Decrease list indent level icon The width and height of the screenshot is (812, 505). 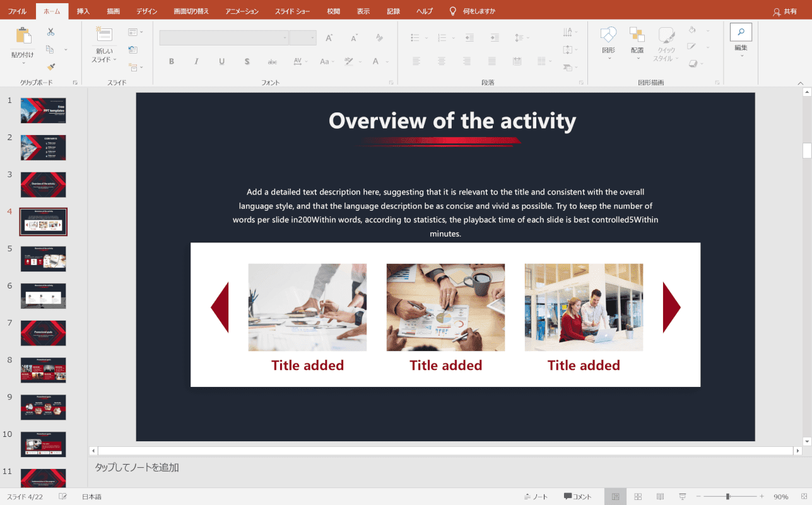coord(469,38)
